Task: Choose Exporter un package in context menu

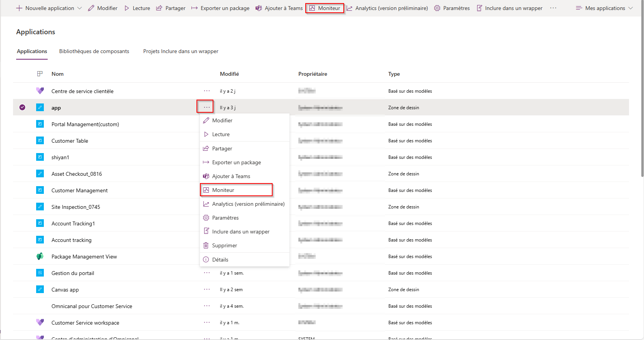Action: coord(245,162)
